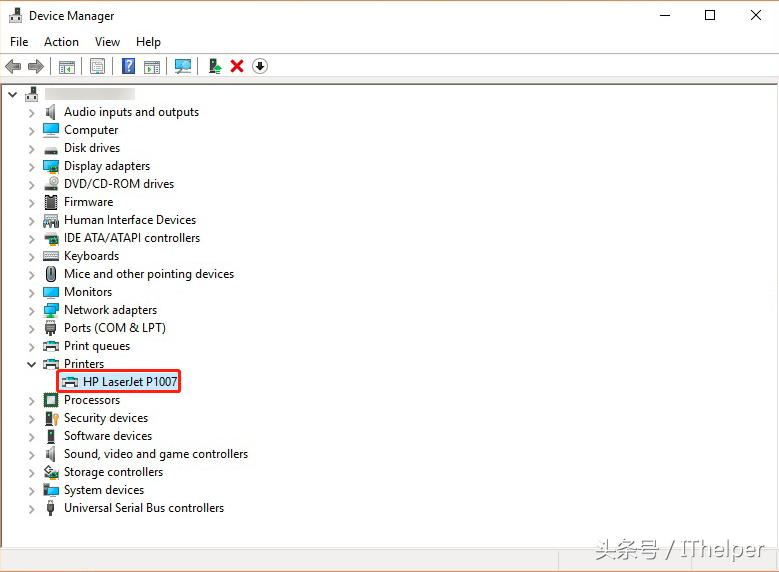Viewport: 779px width, 572px height.
Task: Click the red X Uninstall device icon
Action: click(237, 66)
